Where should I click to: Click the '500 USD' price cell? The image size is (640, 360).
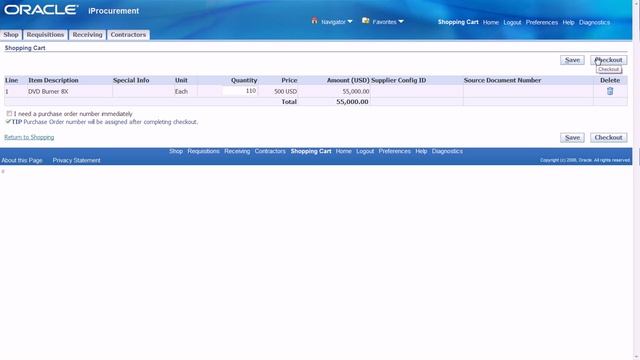285,91
